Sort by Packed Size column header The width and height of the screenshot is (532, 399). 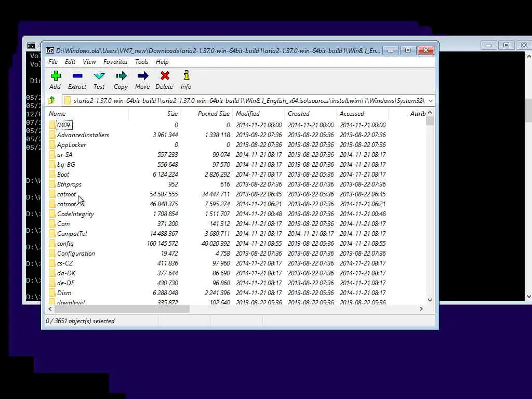[206, 114]
